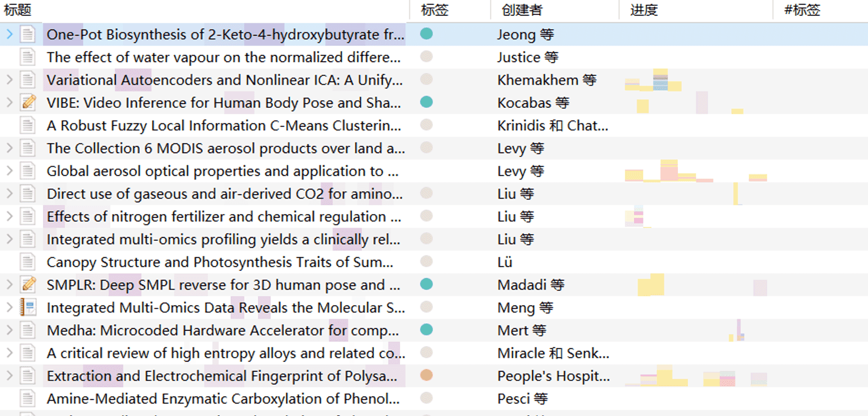The image size is (868, 416).
Task: Click the note icon beside SMPLR entry
Action: coord(28,285)
